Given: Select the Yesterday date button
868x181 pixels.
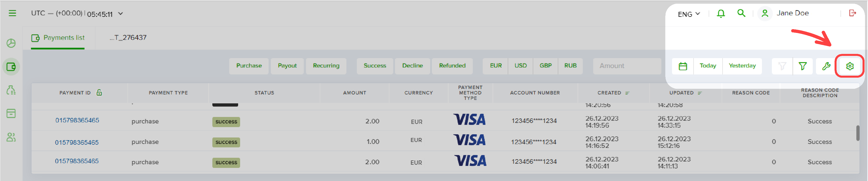Looking at the screenshot, I should tap(742, 66).
